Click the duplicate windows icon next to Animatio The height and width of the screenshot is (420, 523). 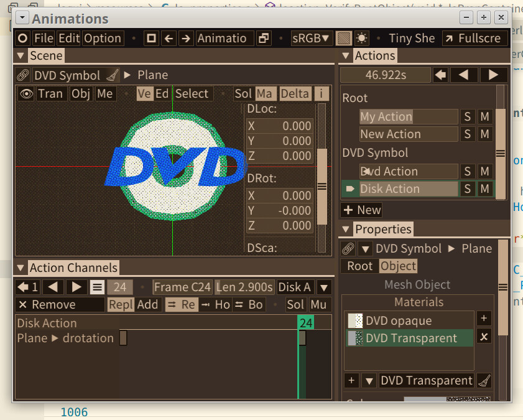coord(264,39)
